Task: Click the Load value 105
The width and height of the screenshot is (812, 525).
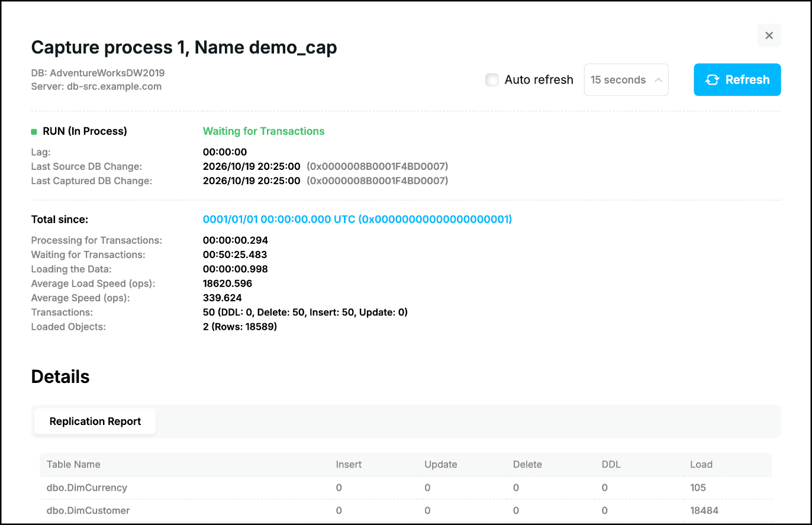Action: (x=698, y=488)
